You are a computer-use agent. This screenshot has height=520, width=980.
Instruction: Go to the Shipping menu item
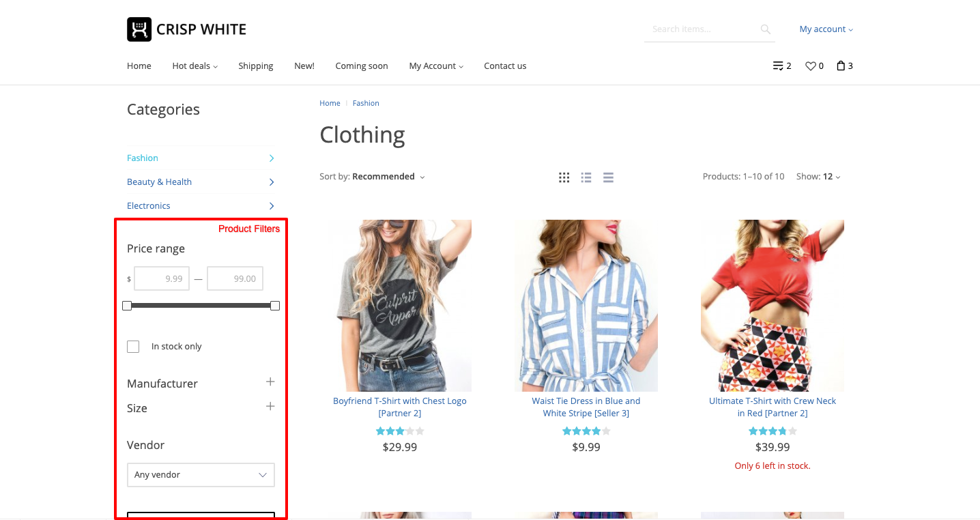tap(256, 66)
